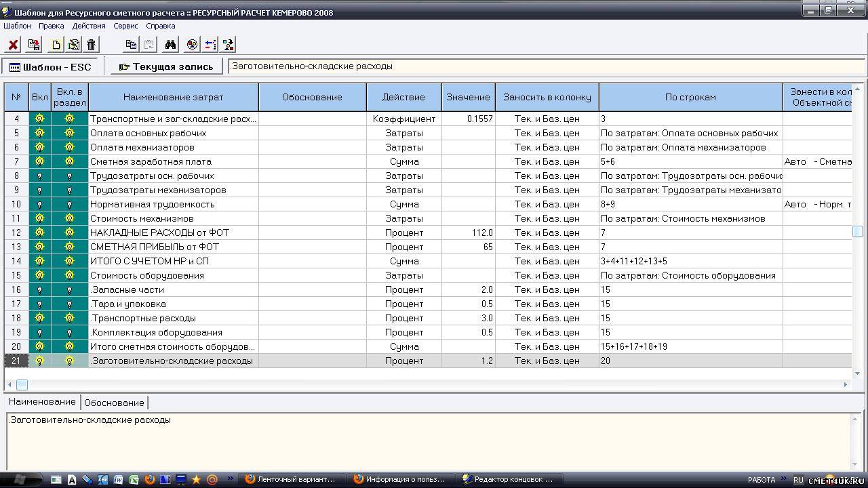The image size is (868, 488).
Task: Click the edit record toolbar icon
Action: tap(73, 45)
